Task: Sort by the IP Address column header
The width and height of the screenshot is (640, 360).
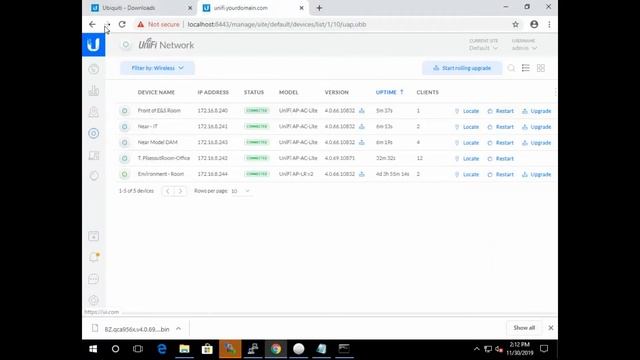Action: (213, 92)
